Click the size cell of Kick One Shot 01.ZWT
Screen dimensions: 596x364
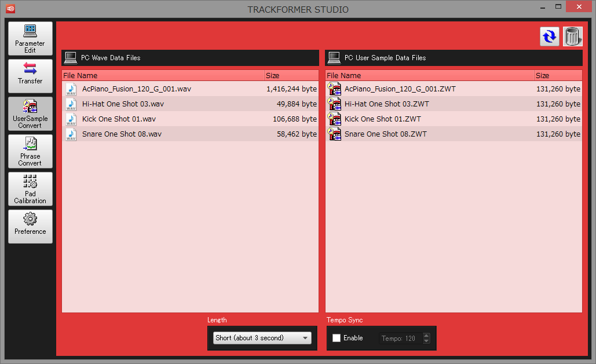click(x=558, y=119)
